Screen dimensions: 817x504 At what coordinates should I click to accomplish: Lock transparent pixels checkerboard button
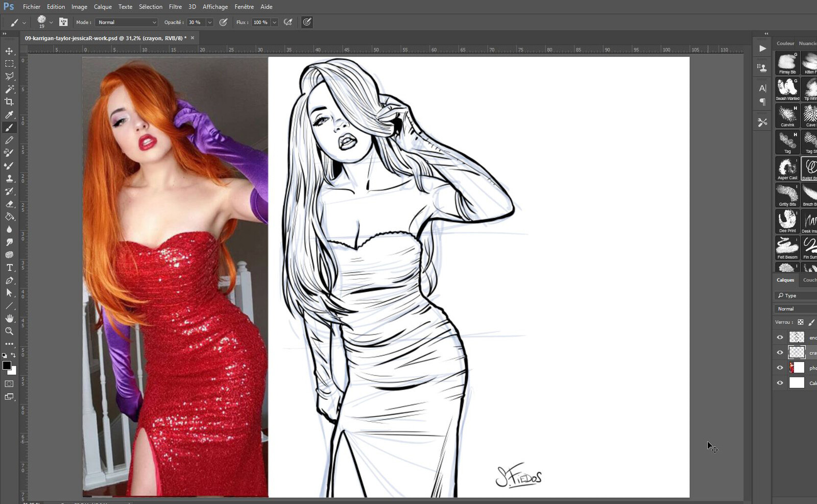click(801, 322)
